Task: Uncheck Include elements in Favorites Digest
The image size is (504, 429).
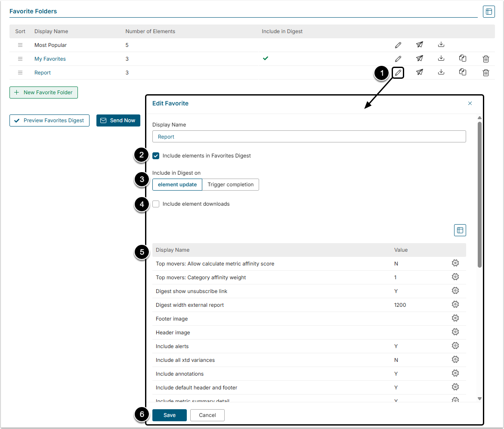Action: coord(156,156)
